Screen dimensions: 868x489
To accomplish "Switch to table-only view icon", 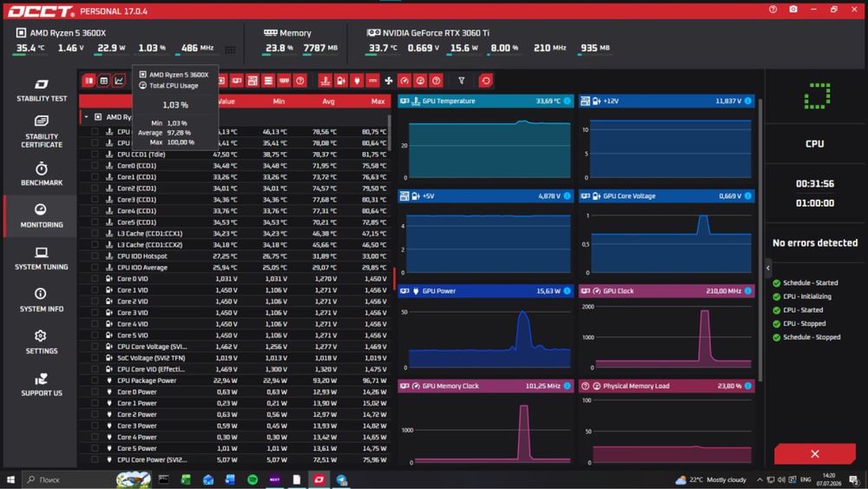I will (103, 81).
